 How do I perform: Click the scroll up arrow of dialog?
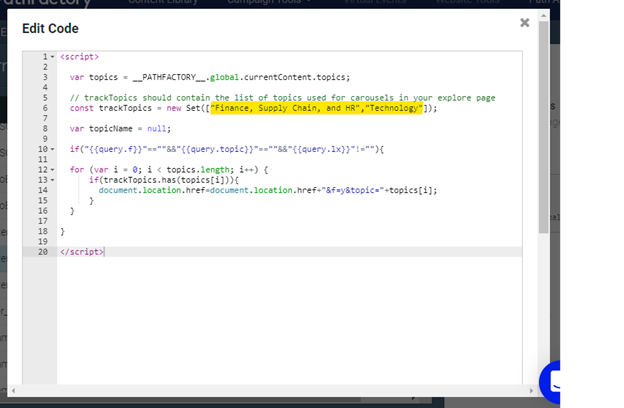pos(543,16)
